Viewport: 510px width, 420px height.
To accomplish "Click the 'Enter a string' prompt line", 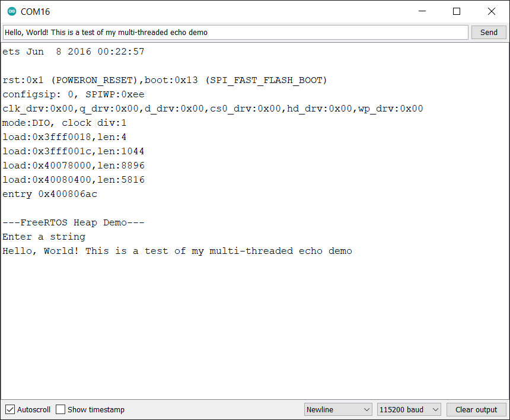I will 44,237.
